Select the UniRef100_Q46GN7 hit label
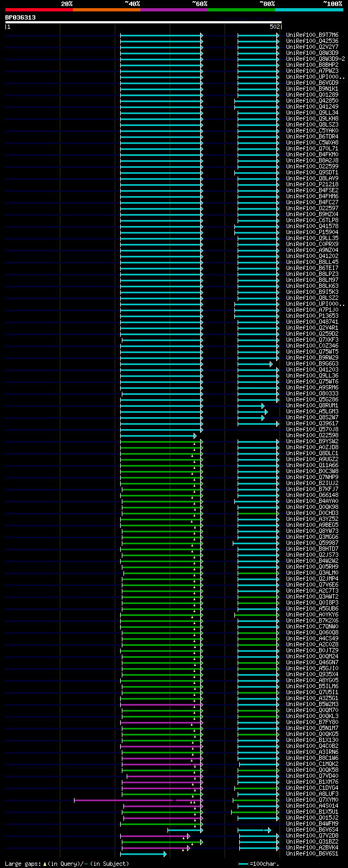Viewport: 348px width, 868px height. [312, 662]
